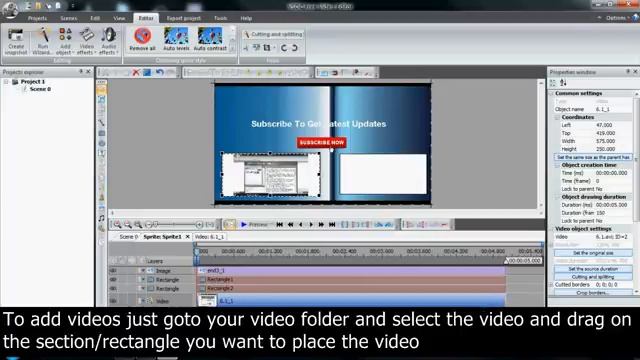Close the Sprite: Sprite1 tab
The width and height of the screenshot is (640, 360).
187,237
